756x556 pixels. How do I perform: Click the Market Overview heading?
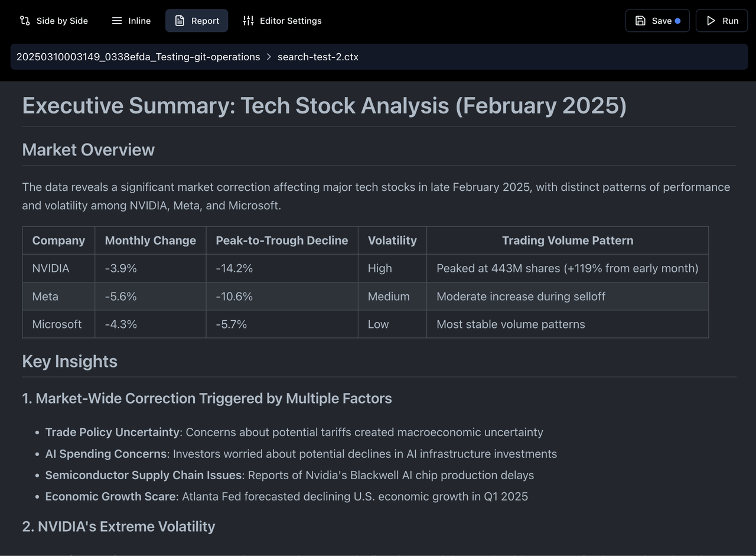88,150
